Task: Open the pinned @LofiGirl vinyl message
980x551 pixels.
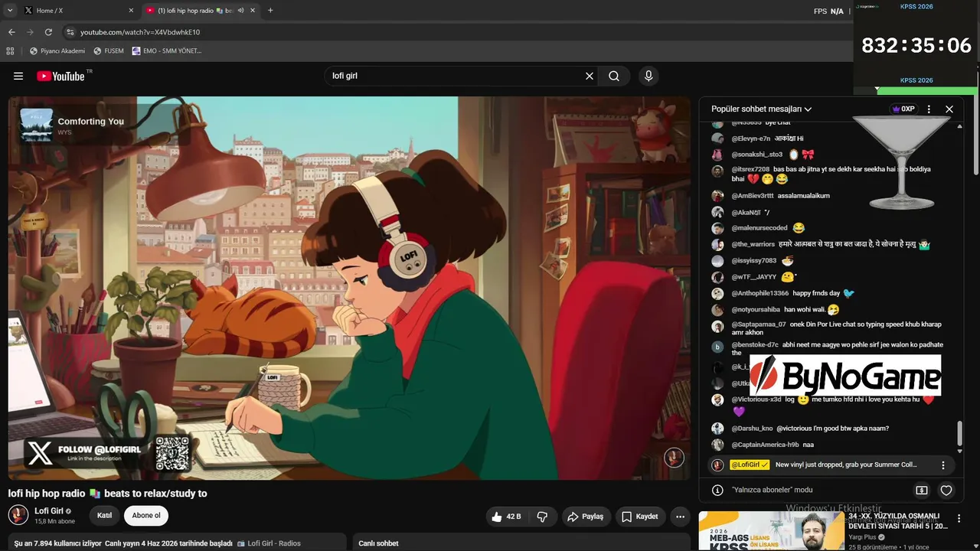Action: [x=832, y=465]
